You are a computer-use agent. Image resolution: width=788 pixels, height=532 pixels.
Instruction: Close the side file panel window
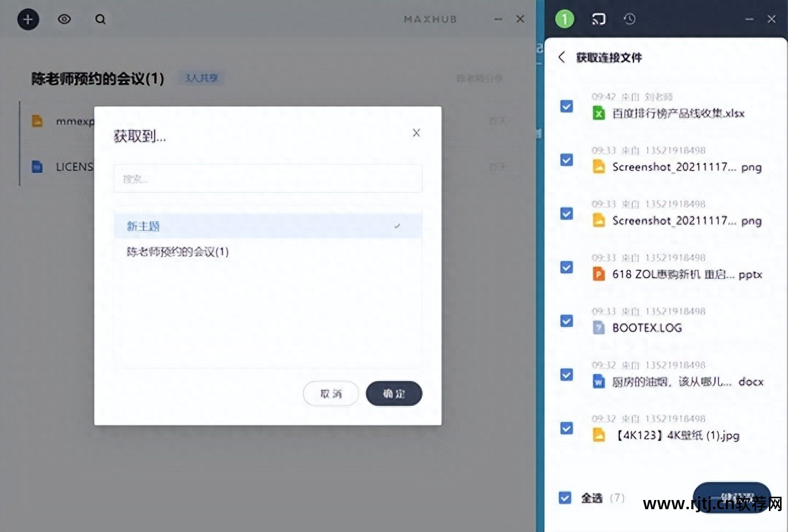771,19
